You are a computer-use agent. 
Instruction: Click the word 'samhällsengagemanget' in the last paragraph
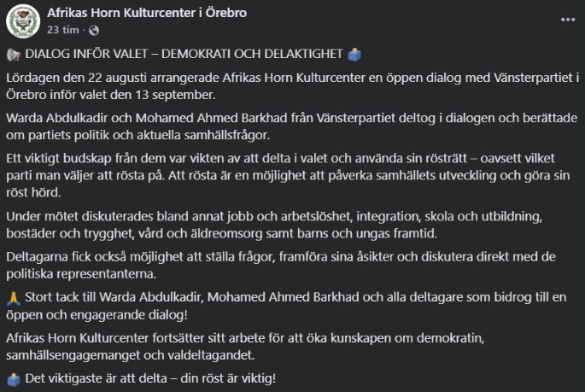(73, 355)
